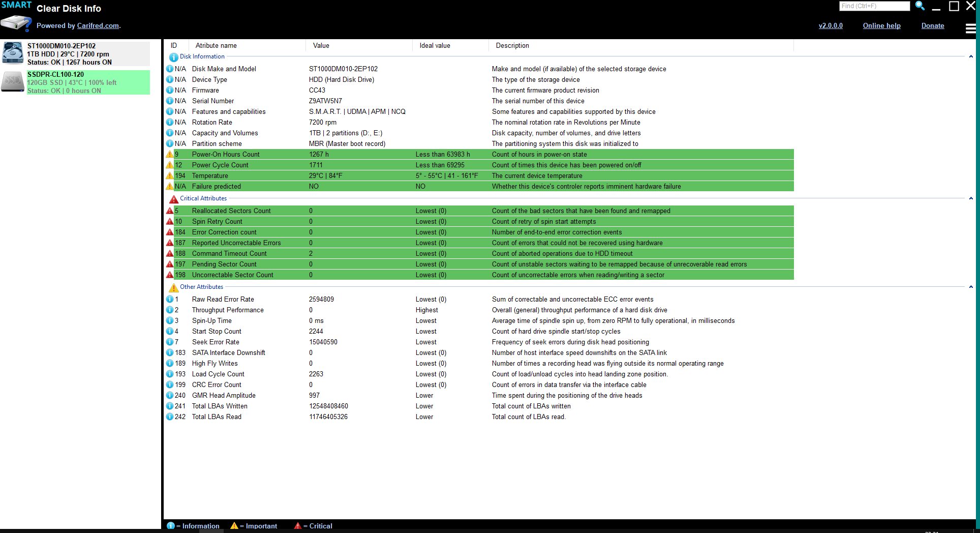Select the Partition scheme MBR value
Image resolution: width=980 pixels, height=533 pixels.
click(x=347, y=144)
